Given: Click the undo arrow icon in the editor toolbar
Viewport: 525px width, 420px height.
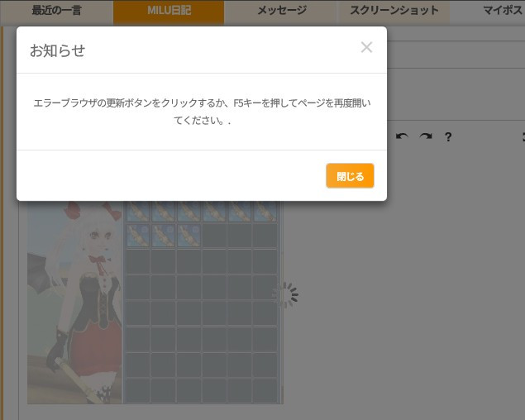Looking at the screenshot, I should (x=402, y=136).
